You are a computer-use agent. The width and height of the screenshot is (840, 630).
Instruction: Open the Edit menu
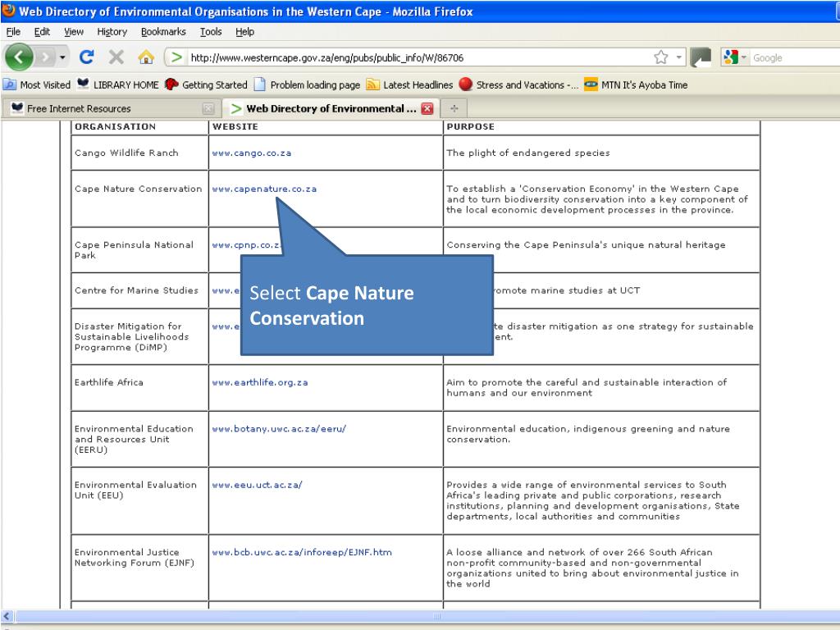(x=42, y=32)
